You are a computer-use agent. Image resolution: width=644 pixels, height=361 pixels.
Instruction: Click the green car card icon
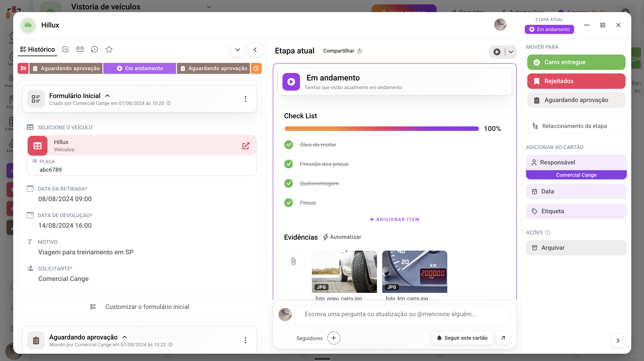[28, 25]
